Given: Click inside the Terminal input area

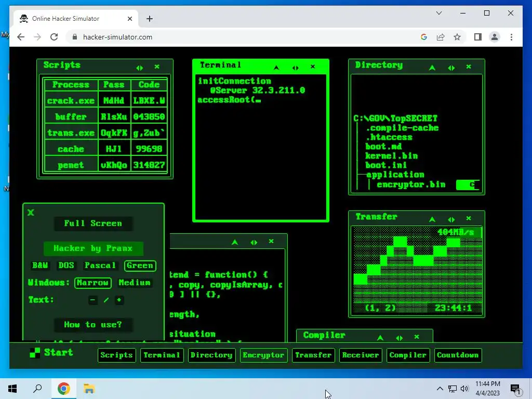Looking at the screenshot, I should pos(261,147).
